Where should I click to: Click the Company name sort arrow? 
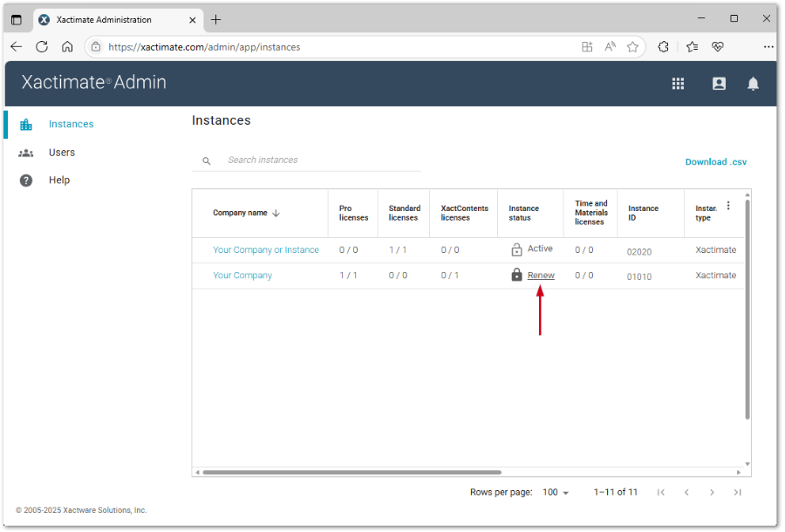(x=276, y=213)
